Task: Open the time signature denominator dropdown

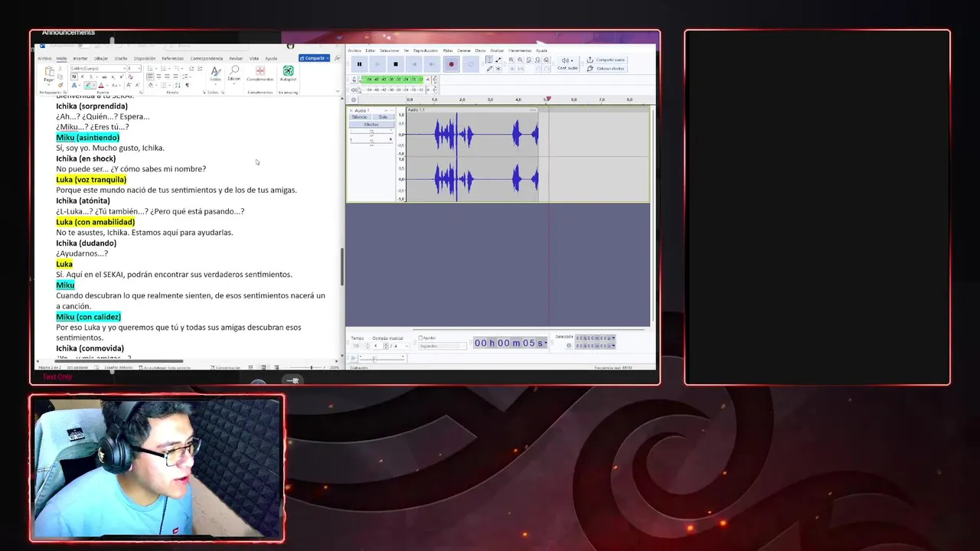Action: coord(400,346)
